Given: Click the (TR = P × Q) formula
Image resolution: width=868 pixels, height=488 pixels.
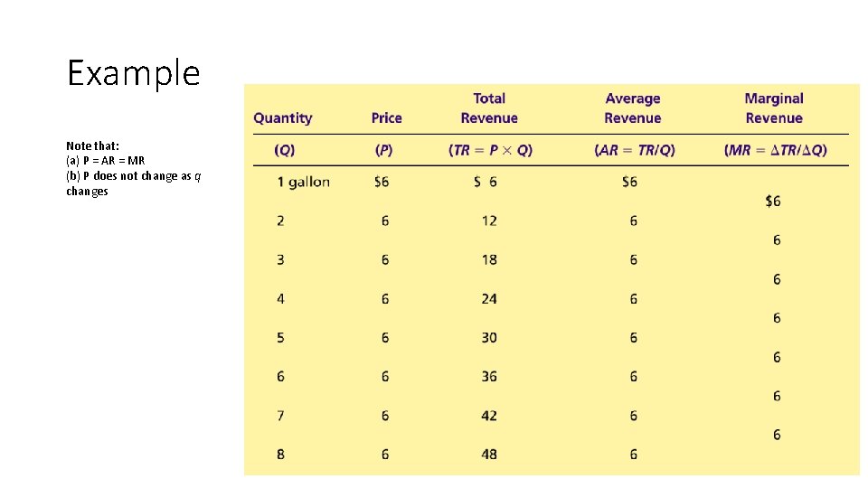Looking at the screenshot, I should pyautogui.click(x=490, y=150).
